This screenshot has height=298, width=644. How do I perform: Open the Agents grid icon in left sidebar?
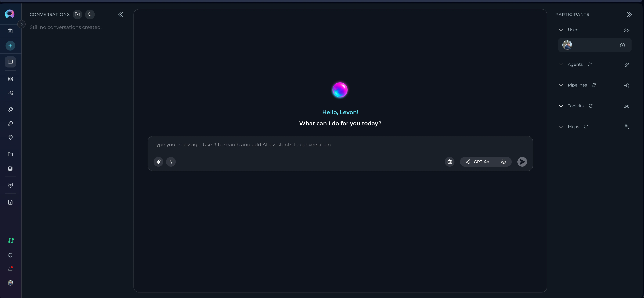click(x=10, y=79)
